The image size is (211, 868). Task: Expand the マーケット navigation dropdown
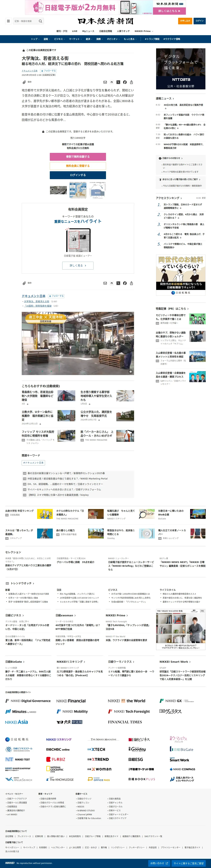[x=75, y=39]
